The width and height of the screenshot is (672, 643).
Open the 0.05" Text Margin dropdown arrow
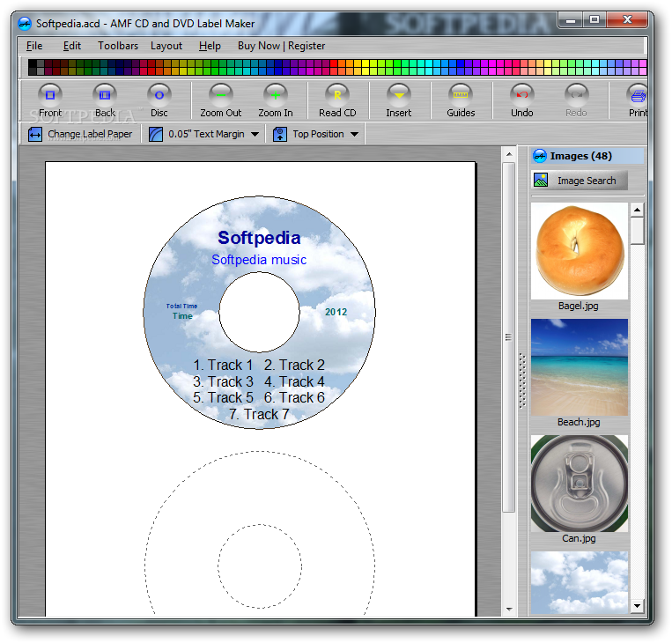tap(255, 134)
